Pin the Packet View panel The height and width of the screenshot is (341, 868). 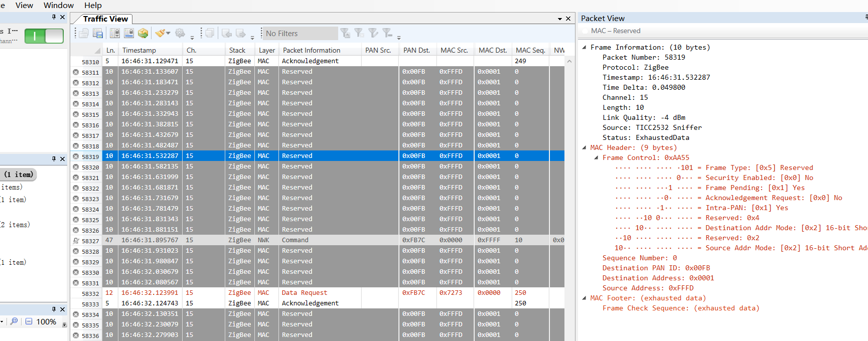pyautogui.click(x=866, y=18)
